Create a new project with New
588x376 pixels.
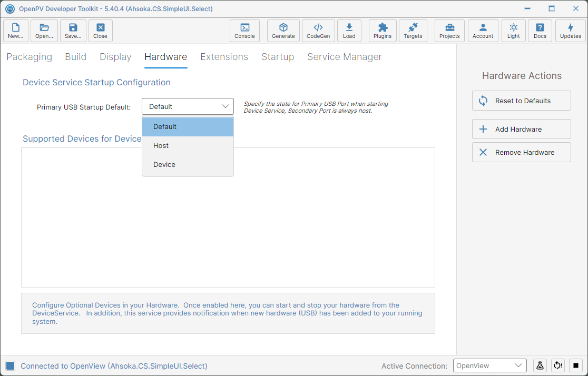point(15,31)
